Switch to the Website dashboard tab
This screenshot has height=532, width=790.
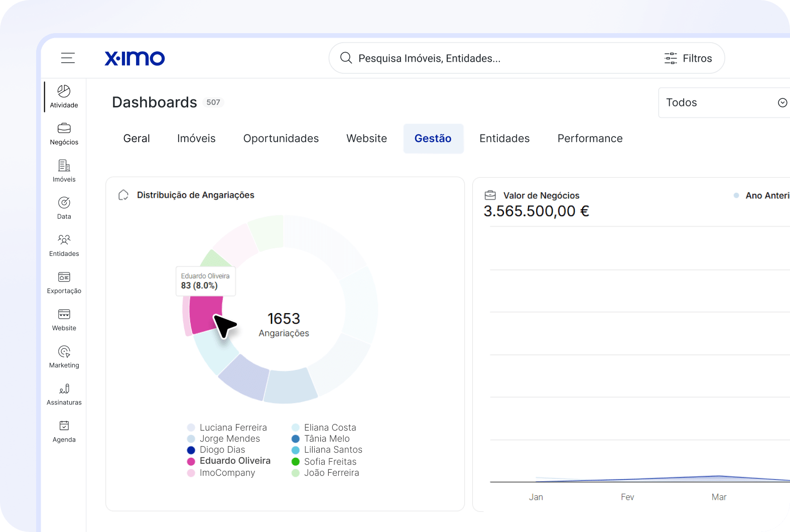[367, 139]
